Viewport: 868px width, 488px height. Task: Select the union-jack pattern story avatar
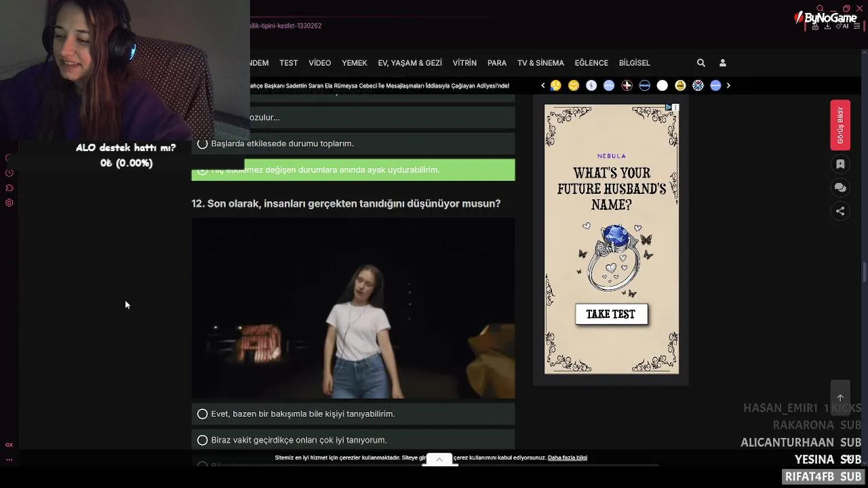pos(698,85)
